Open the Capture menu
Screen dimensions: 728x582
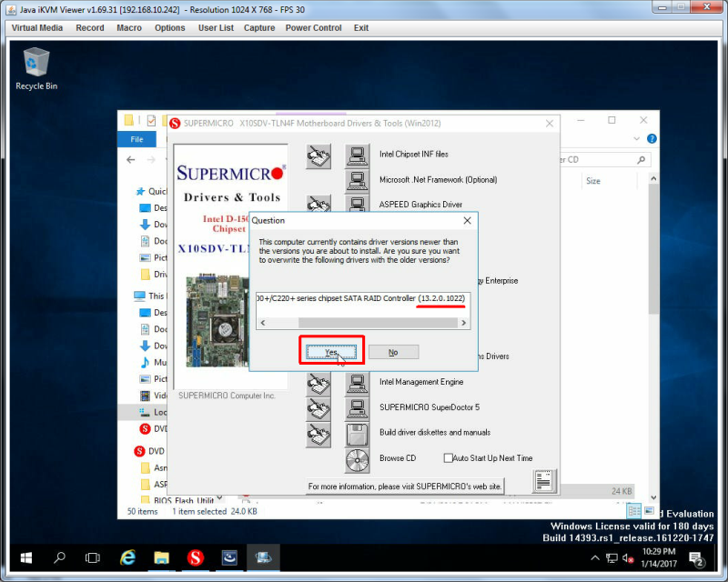pyautogui.click(x=259, y=28)
